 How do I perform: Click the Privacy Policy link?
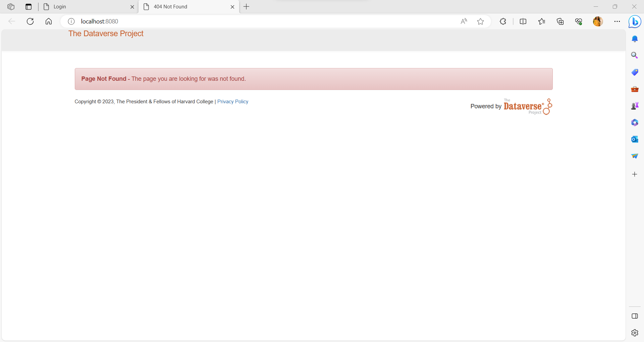tap(233, 102)
